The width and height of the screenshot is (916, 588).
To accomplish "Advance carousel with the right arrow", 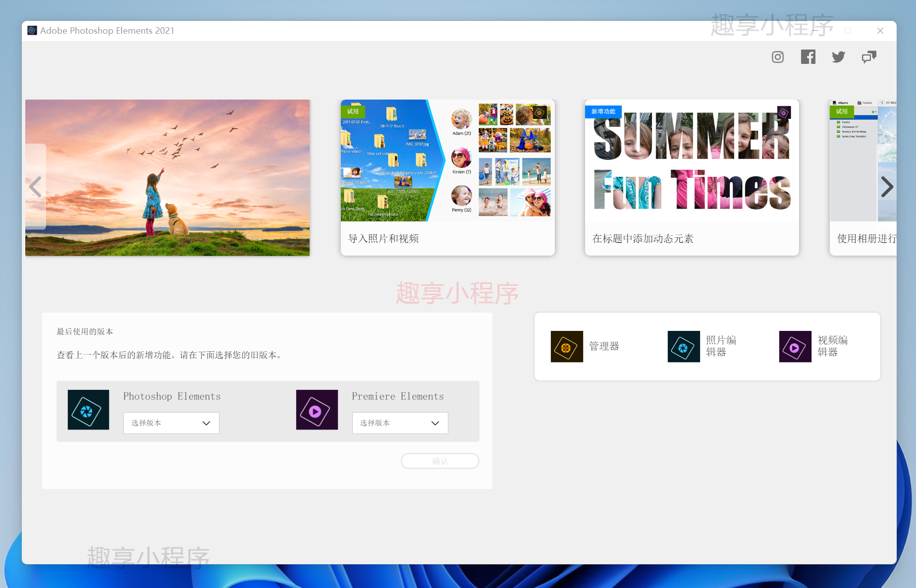I will (x=887, y=187).
